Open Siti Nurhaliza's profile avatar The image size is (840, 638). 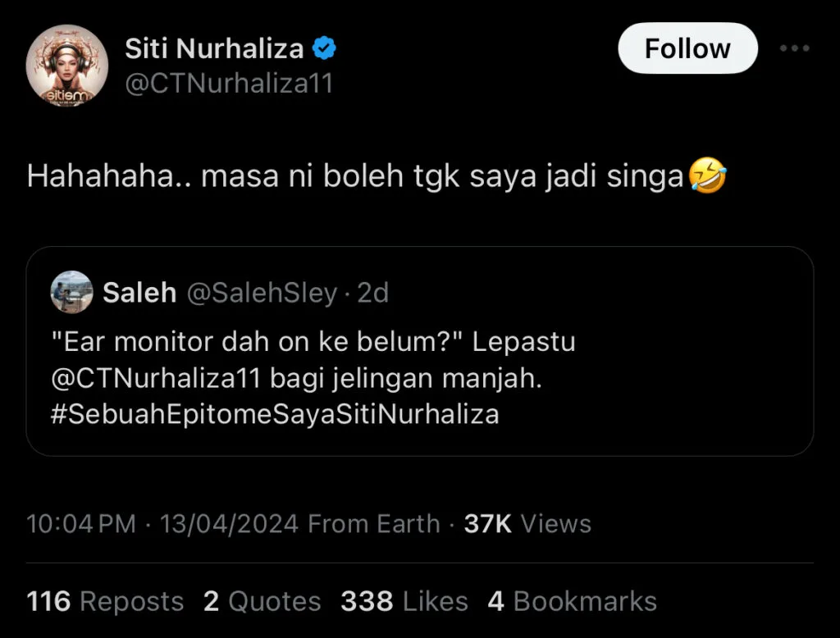click(67, 65)
